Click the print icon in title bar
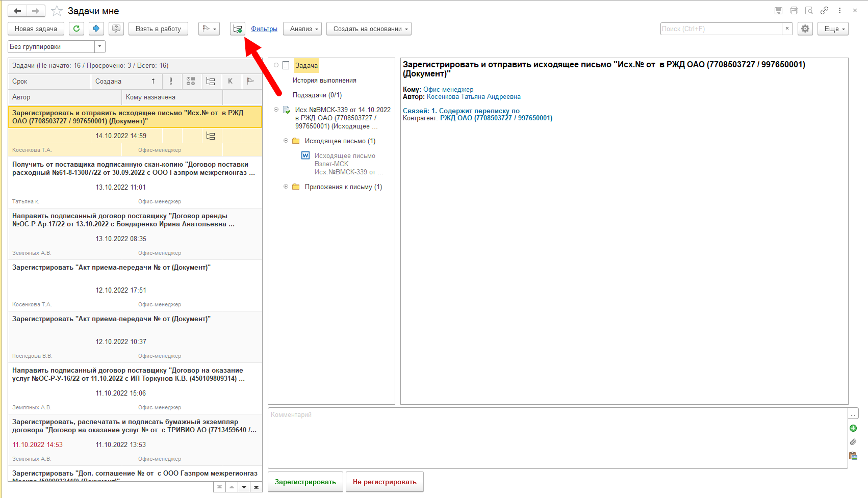The width and height of the screenshot is (868, 498). [794, 11]
